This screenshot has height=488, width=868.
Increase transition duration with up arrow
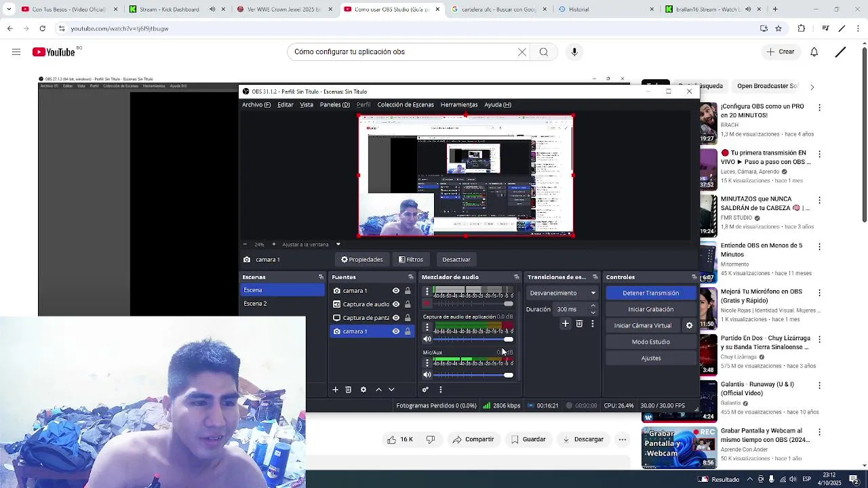coord(593,306)
